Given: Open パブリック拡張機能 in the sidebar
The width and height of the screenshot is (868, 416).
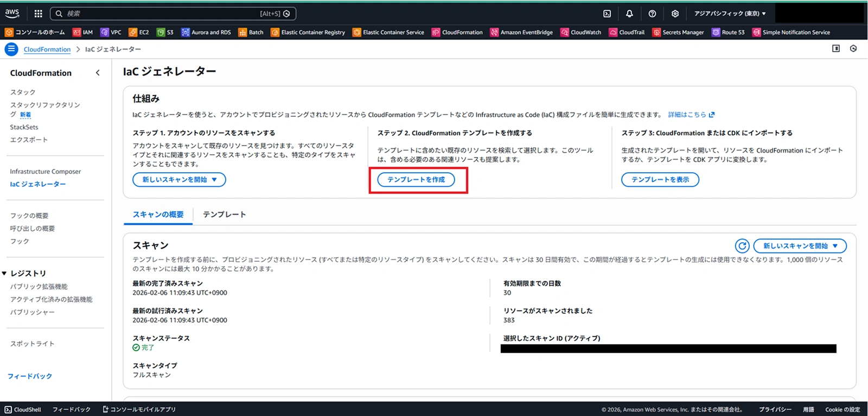Looking at the screenshot, I should 39,287.
